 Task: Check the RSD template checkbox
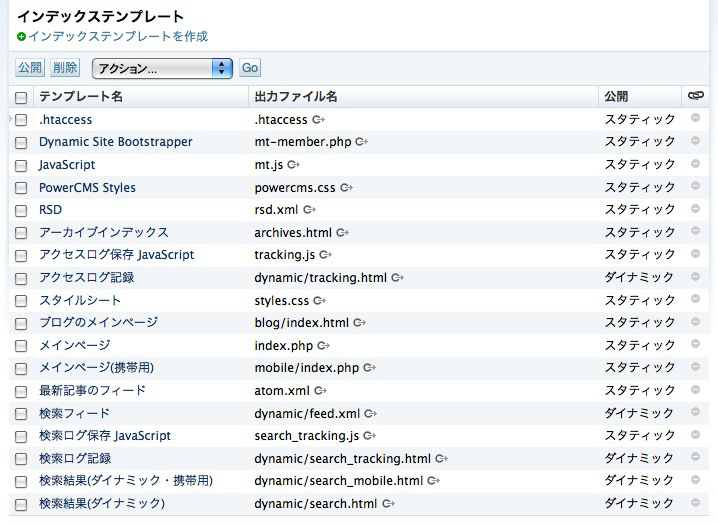pyautogui.click(x=21, y=211)
